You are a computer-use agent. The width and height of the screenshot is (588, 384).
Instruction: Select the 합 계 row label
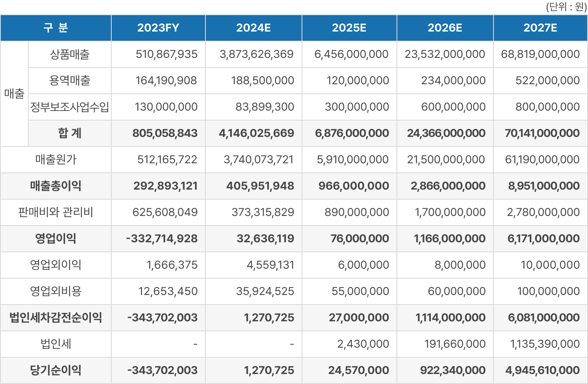[x=69, y=133]
